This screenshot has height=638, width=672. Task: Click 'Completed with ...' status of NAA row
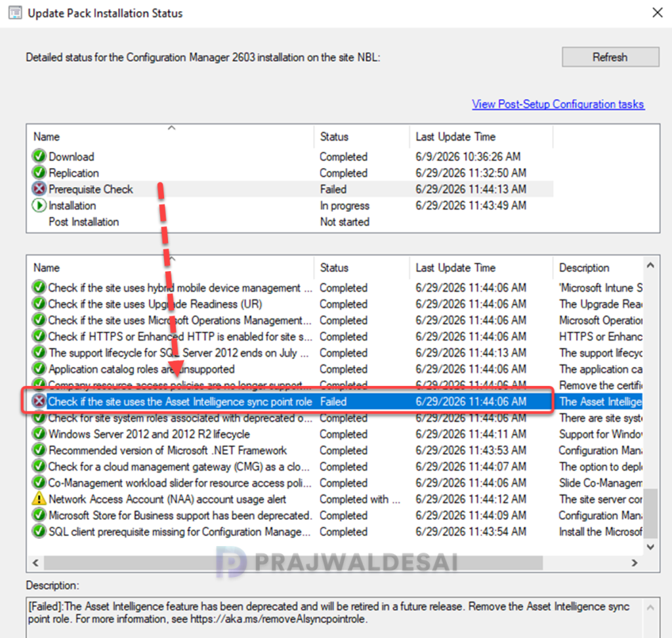(x=360, y=500)
